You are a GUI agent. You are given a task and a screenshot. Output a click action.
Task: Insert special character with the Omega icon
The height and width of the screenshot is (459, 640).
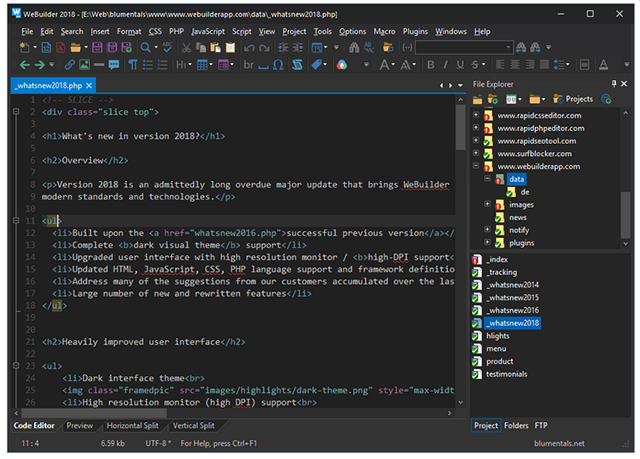[x=278, y=64]
